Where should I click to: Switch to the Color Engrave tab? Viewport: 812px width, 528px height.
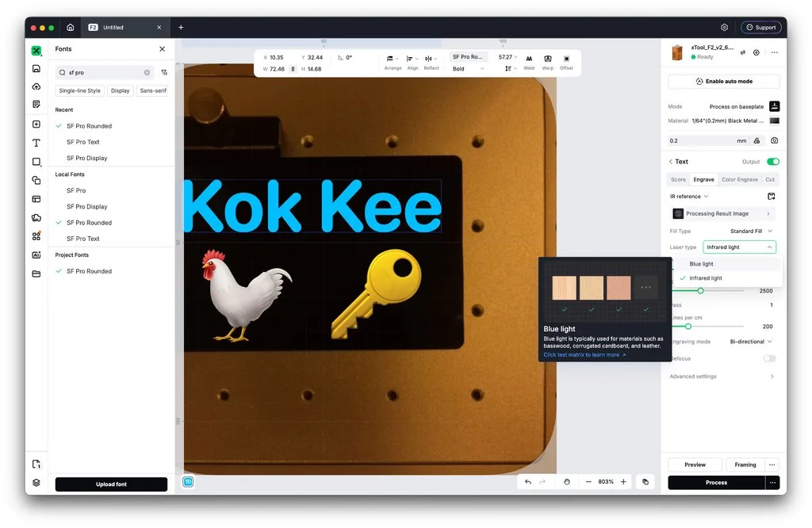click(x=740, y=180)
